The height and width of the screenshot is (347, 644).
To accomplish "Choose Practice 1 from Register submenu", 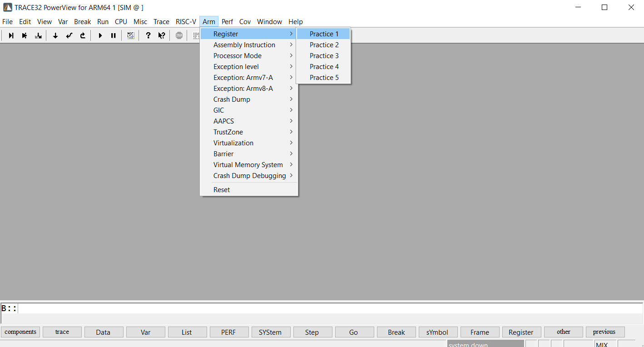I will 323,34.
